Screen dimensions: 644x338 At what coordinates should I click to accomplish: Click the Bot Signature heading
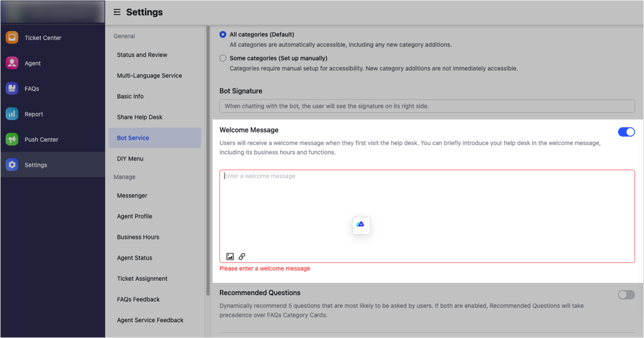(241, 91)
